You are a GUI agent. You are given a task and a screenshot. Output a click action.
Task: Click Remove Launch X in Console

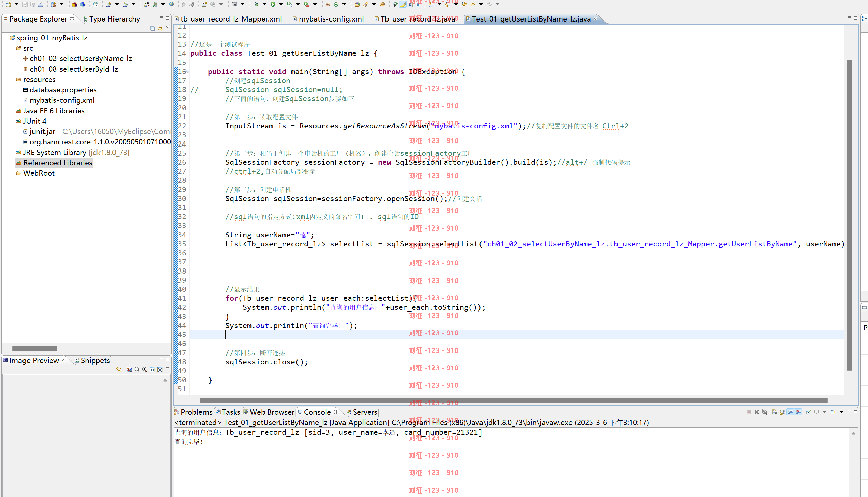[757, 412]
